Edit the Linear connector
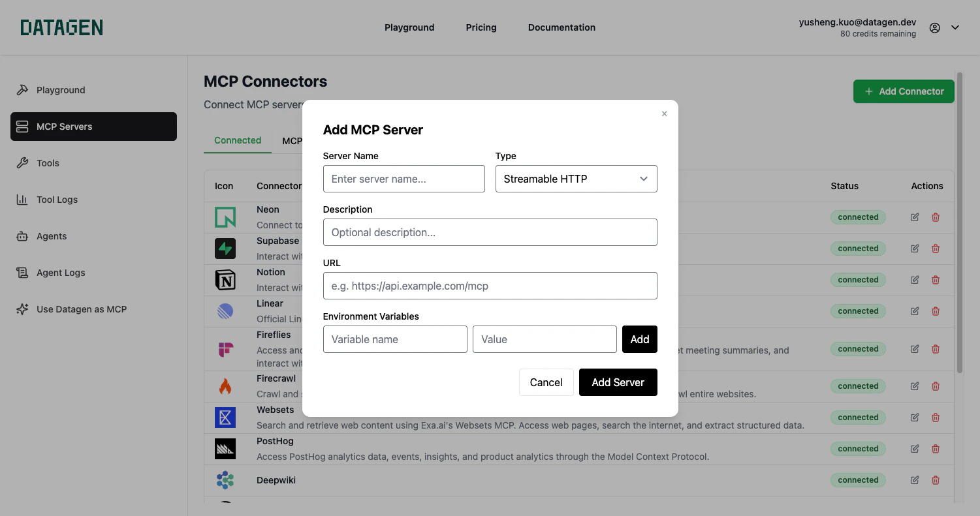The width and height of the screenshot is (980, 516). pyautogui.click(x=914, y=311)
